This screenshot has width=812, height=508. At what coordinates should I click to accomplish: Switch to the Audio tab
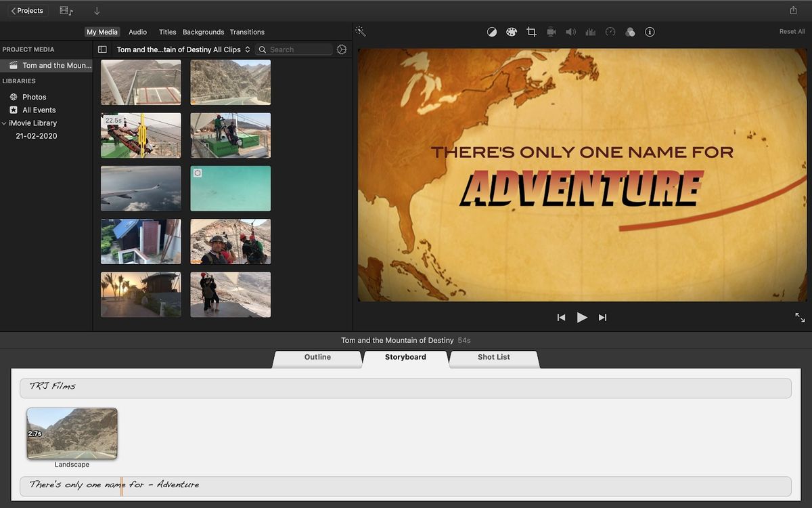(137, 32)
